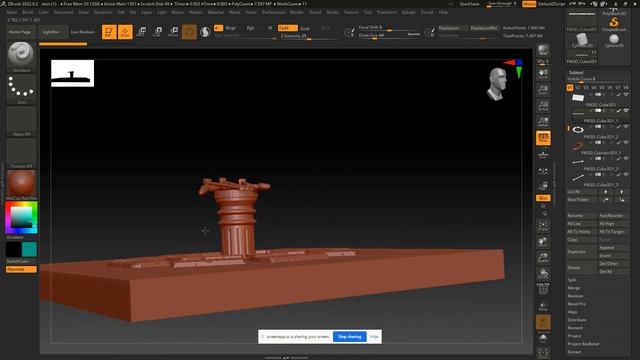The height and width of the screenshot is (360, 640).
Task: Toggle the Qxyz rotation button
Action: (543, 198)
